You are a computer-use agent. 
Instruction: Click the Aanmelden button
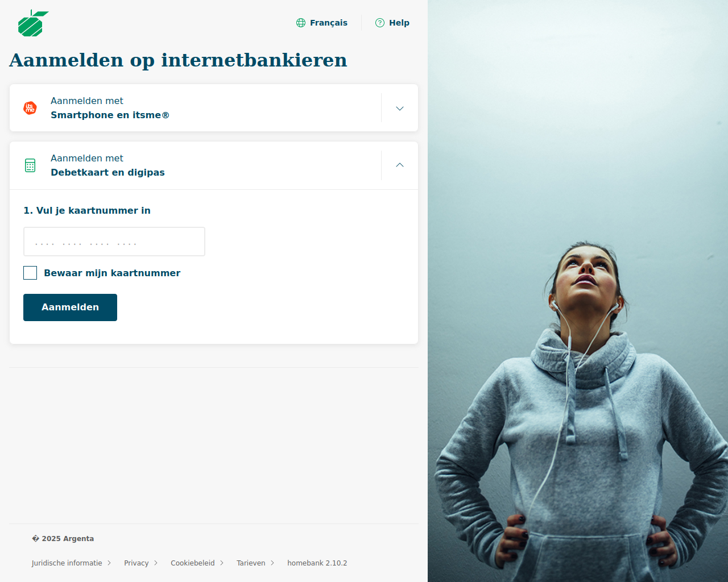tap(70, 307)
